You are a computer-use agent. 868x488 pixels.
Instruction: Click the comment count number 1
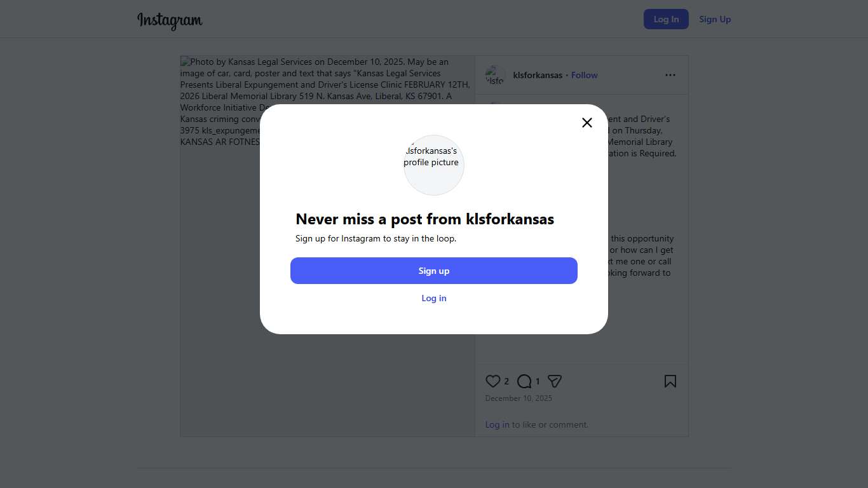(538, 381)
